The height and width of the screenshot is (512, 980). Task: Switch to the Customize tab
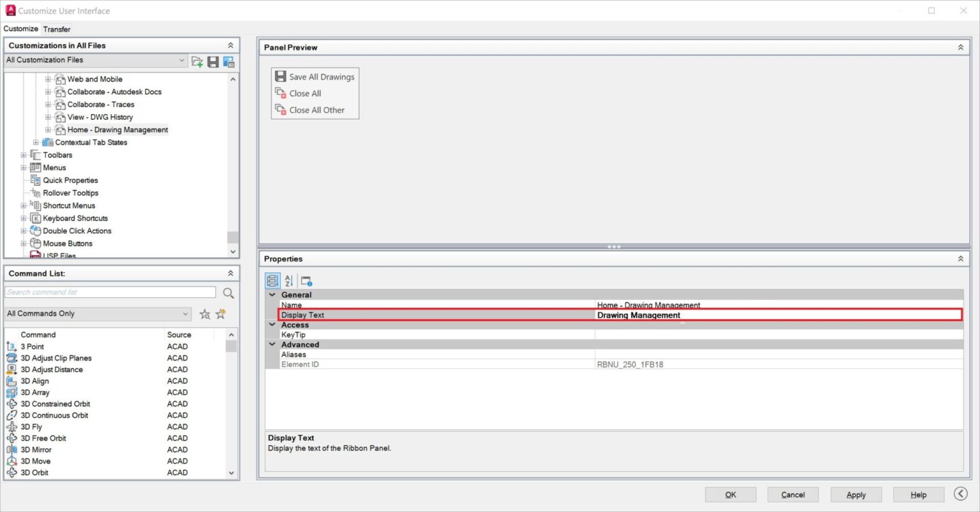[21, 29]
